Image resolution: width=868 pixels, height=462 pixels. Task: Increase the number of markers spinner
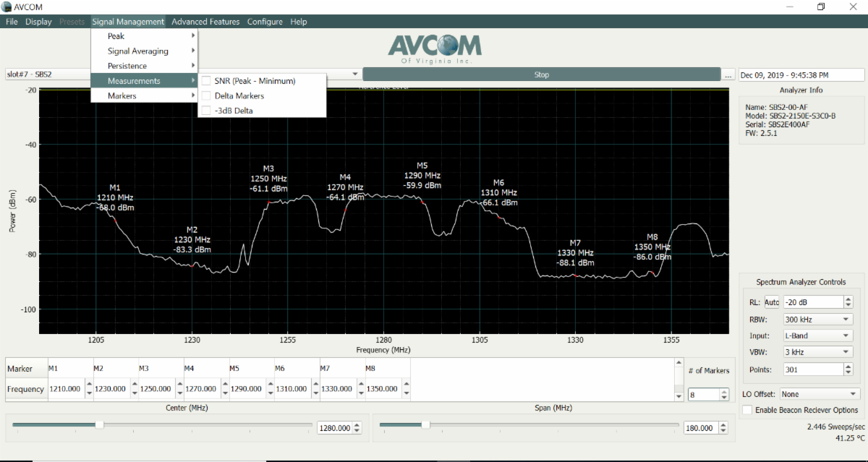click(x=724, y=391)
